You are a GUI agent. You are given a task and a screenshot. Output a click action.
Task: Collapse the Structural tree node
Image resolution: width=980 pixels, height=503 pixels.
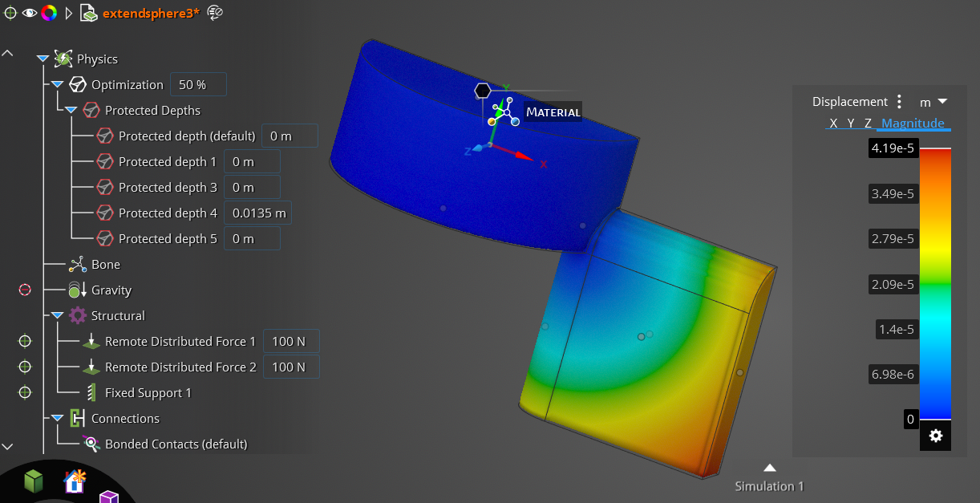pos(57,315)
